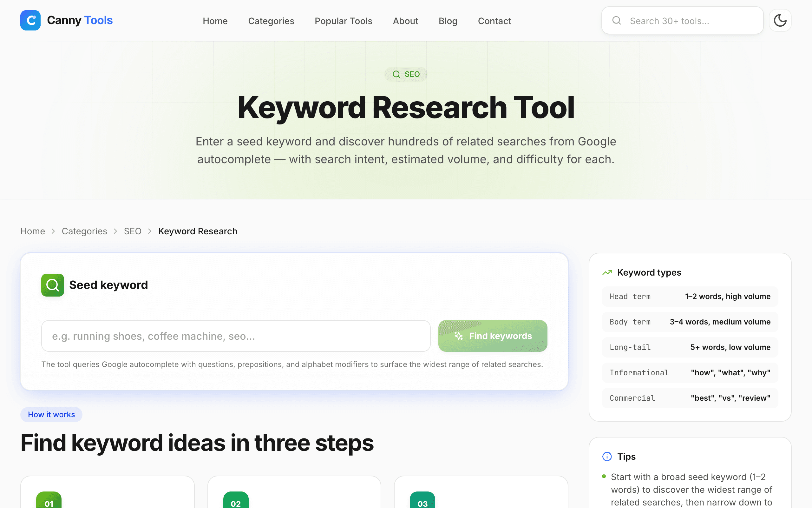Click the How it works label
812x508 pixels.
coord(51,414)
